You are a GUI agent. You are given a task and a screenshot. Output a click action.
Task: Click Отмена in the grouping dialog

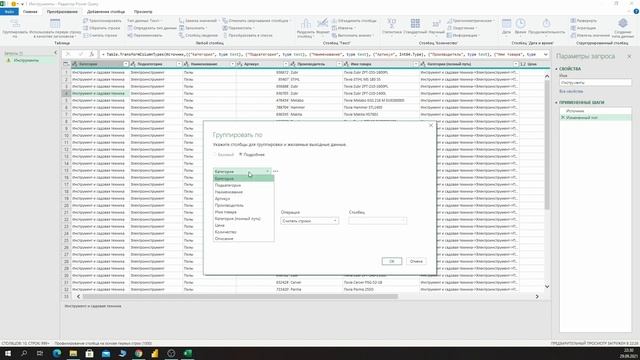[416, 261]
